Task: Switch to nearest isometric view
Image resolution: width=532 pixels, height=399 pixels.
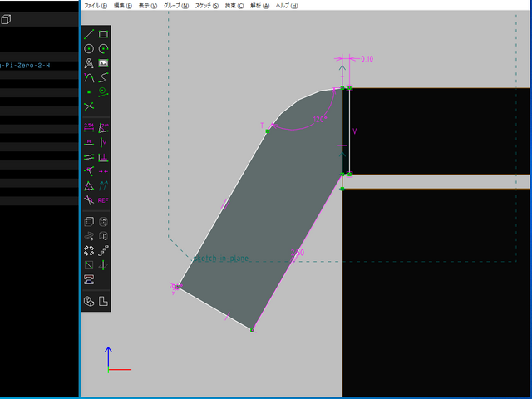Action: click(x=89, y=301)
